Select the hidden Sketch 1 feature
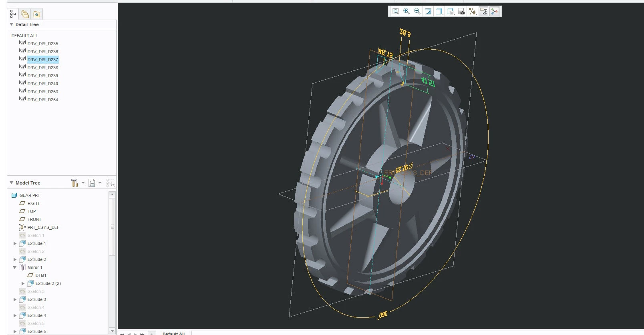644x335 pixels. (x=36, y=235)
